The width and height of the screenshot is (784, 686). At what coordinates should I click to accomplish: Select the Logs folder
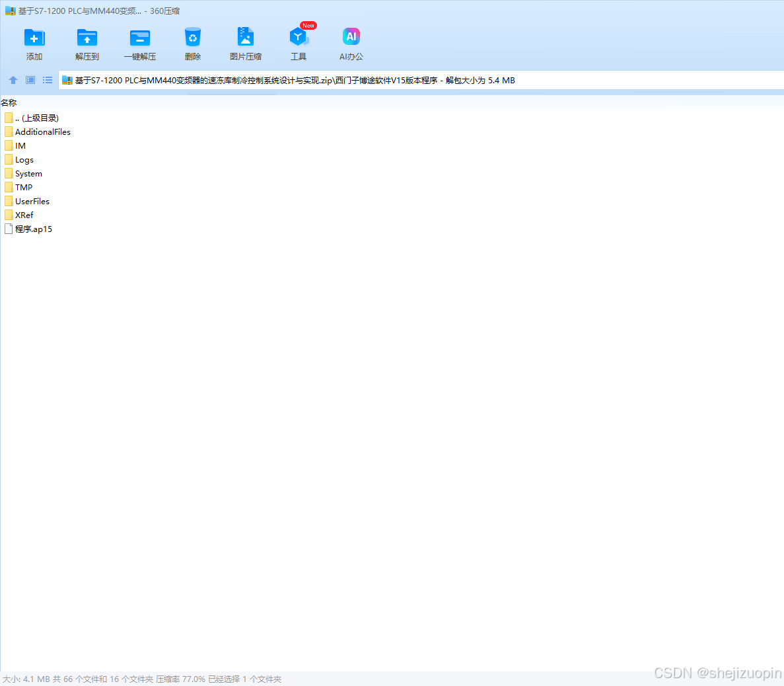[x=19, y=160]
